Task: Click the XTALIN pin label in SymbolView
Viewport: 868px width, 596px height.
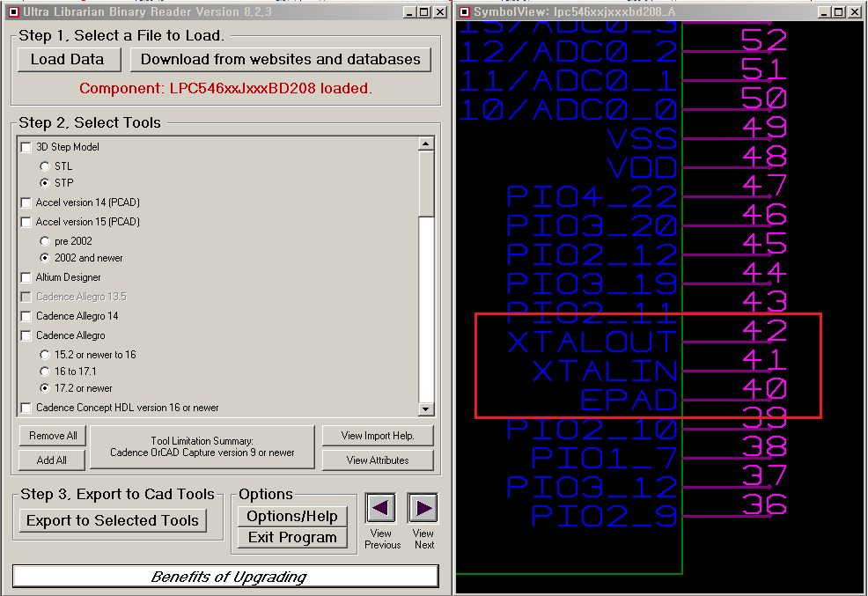Action: [605, 371]
